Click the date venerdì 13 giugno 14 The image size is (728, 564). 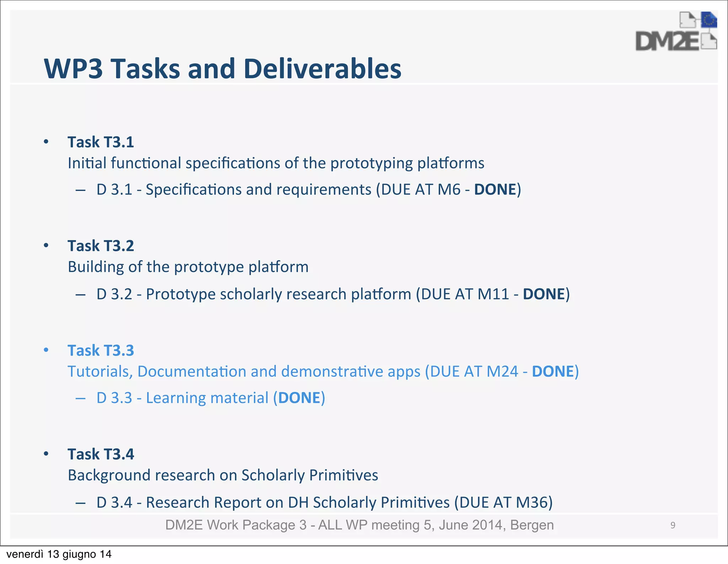click(59, 554)
